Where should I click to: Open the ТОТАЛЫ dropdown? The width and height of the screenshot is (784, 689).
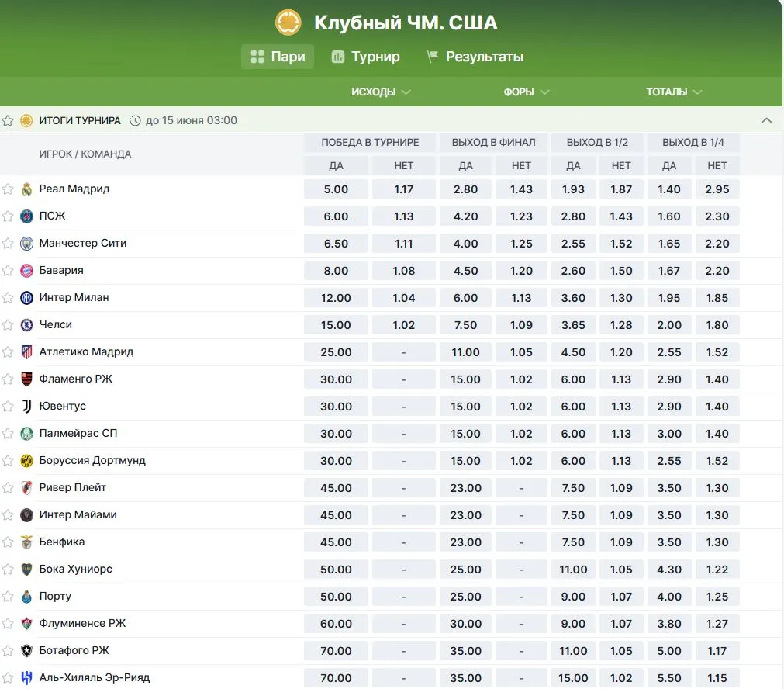(x=674, y=92)
